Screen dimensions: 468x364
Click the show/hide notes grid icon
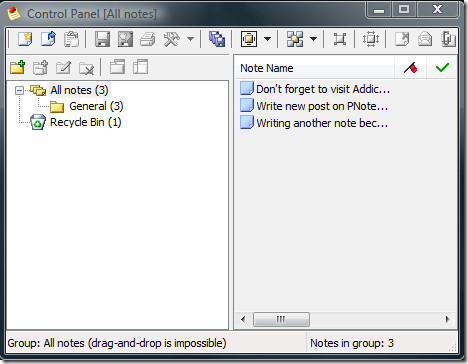[295, 39]
